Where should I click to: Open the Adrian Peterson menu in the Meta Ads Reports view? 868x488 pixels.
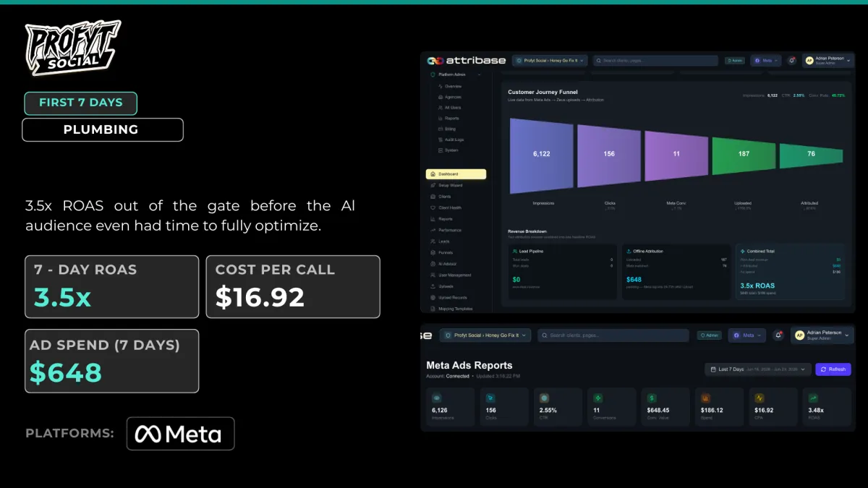pyautogui.click(x=822, y=335)
